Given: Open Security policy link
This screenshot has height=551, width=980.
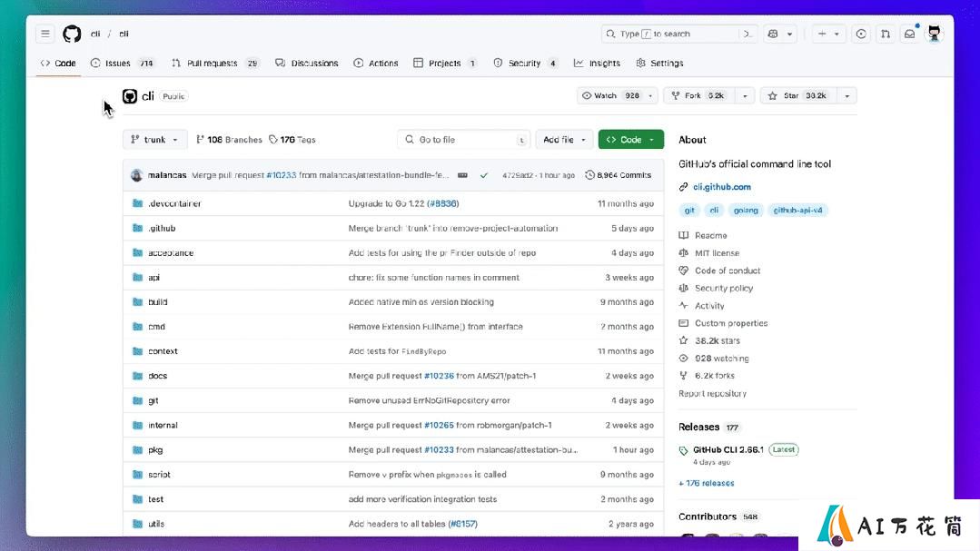Looking at the screenshot, I should (724, 288).
